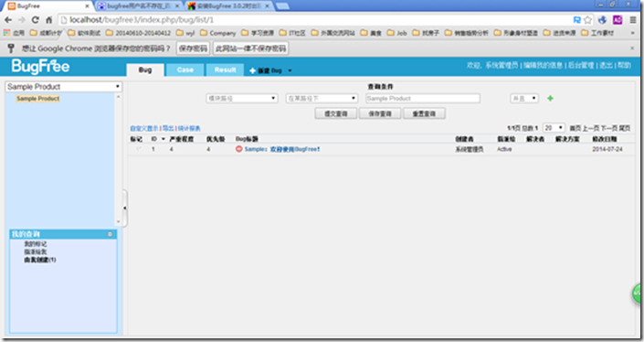Open the 帮助 help link

click(624, 65)
